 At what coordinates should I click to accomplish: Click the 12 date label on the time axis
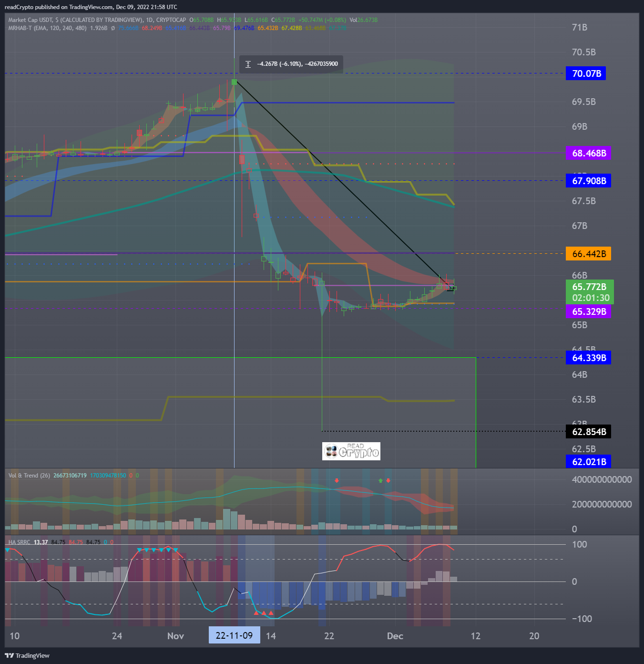tap(475, 636)
